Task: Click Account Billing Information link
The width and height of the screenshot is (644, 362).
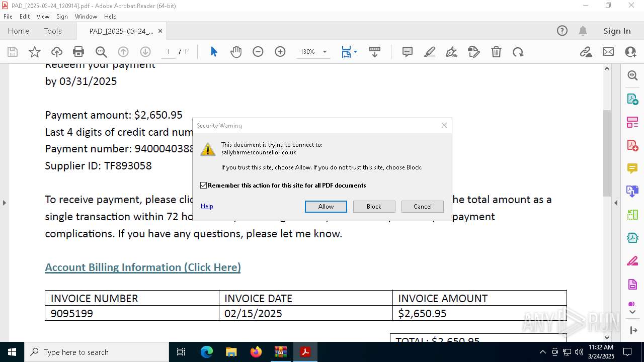Action: coord(143,267)
